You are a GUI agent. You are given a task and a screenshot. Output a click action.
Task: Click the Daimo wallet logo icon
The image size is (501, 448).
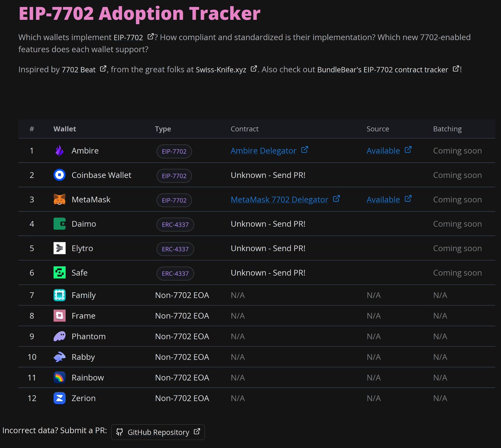click(x=60, y=224)
